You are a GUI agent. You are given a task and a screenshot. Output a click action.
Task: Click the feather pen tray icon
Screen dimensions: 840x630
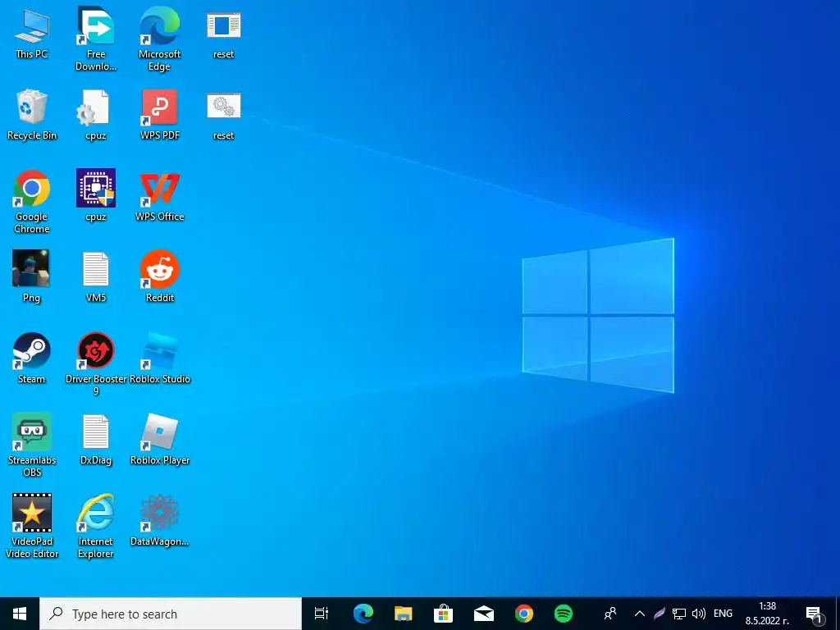point(660,614)
